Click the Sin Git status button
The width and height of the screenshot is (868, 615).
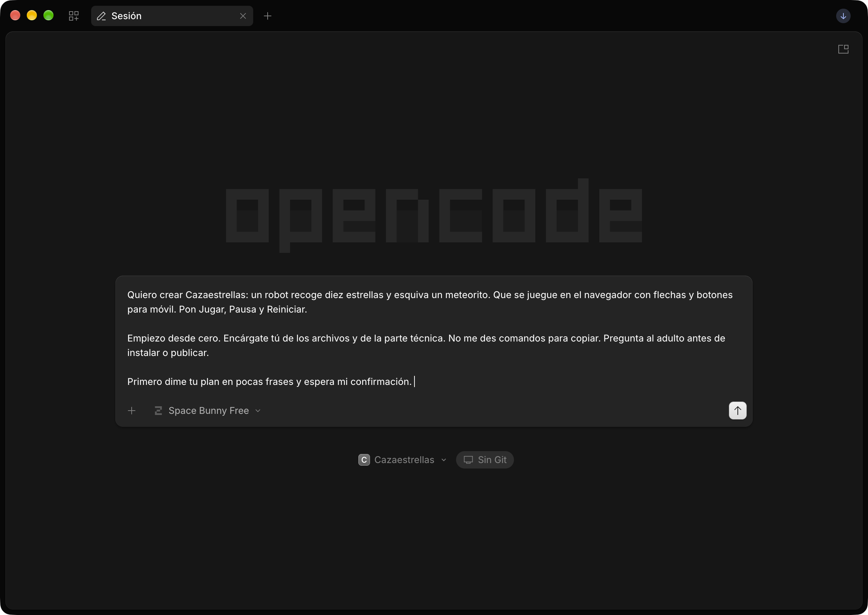click(x=485, y=460)
